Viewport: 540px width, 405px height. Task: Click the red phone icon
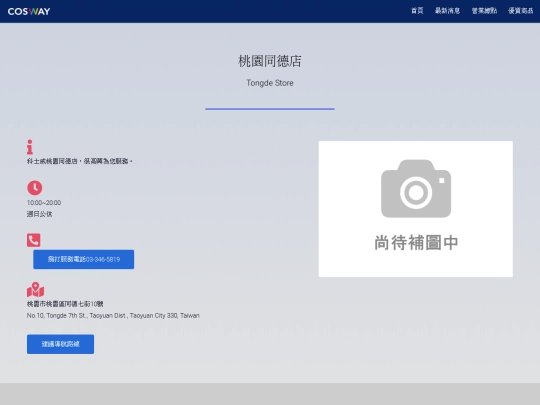click(x=33, y=240)
